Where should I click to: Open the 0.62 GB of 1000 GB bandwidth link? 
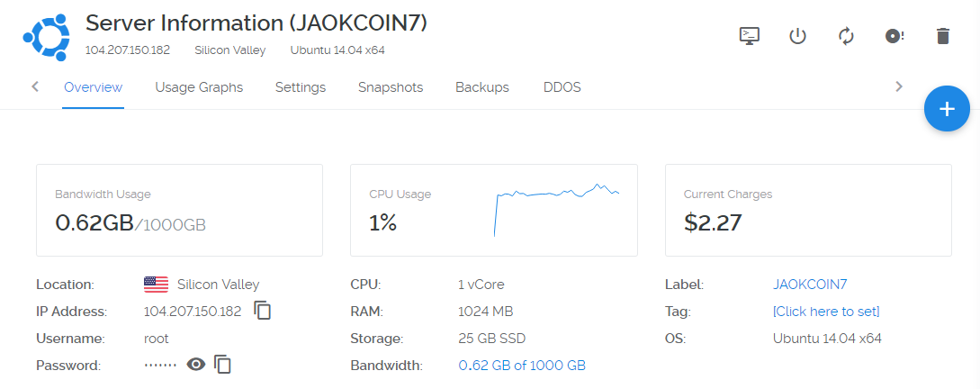tap(522, 366)
